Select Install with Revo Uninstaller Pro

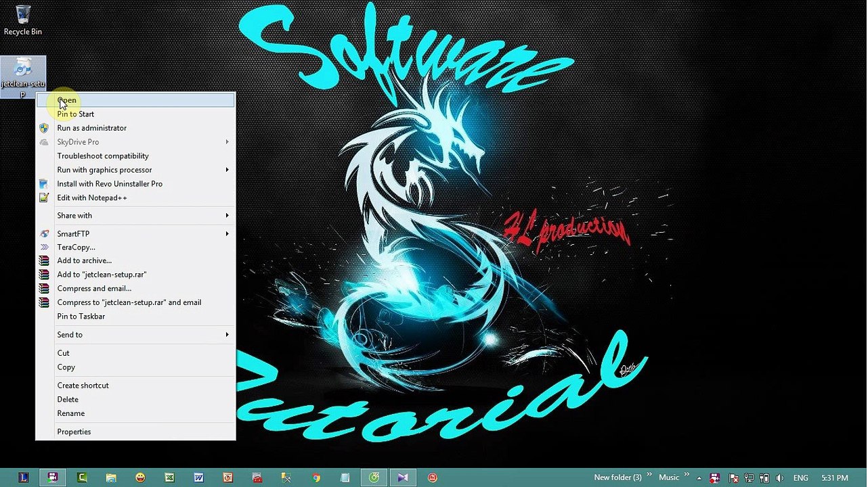tap(135, 184)
